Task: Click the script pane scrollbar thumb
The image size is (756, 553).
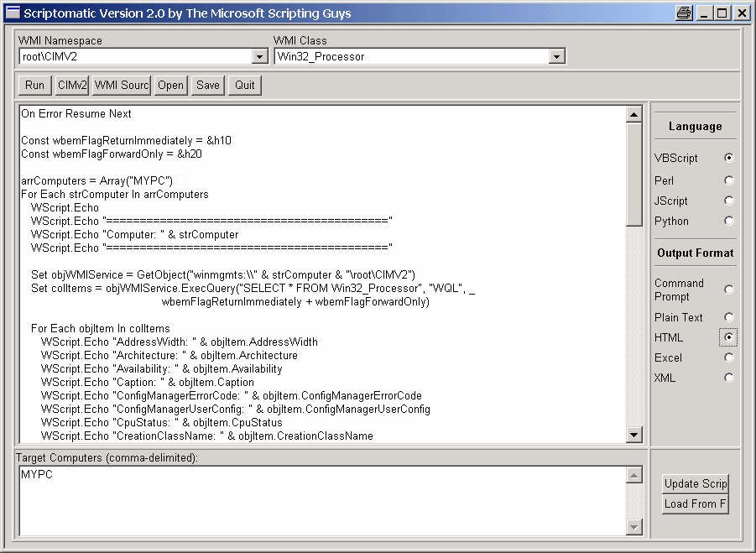Action: pos(633,174)
